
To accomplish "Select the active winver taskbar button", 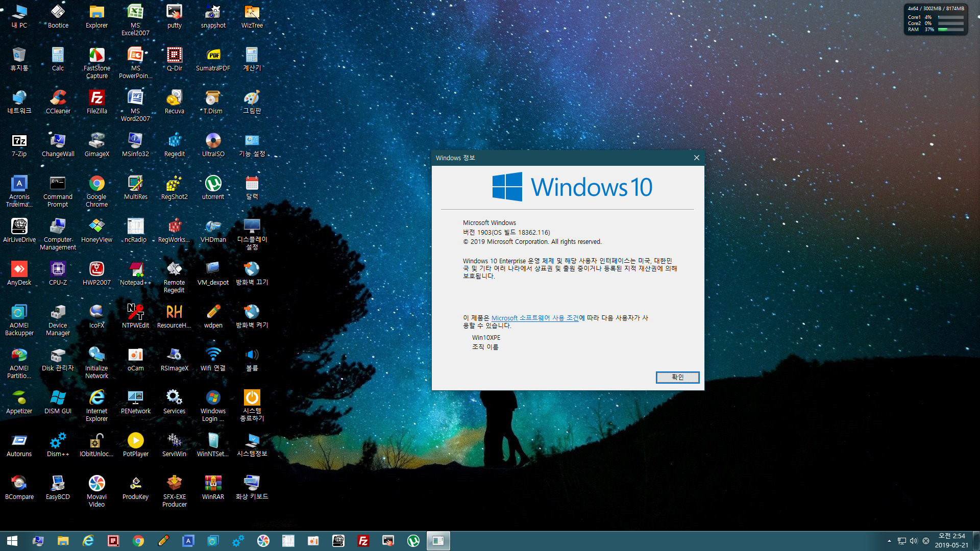I will point(438,541).
